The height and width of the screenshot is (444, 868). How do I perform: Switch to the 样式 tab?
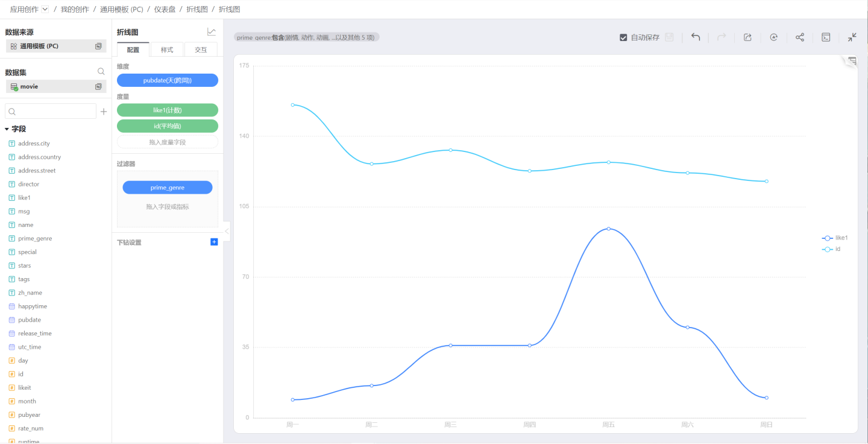167,49
